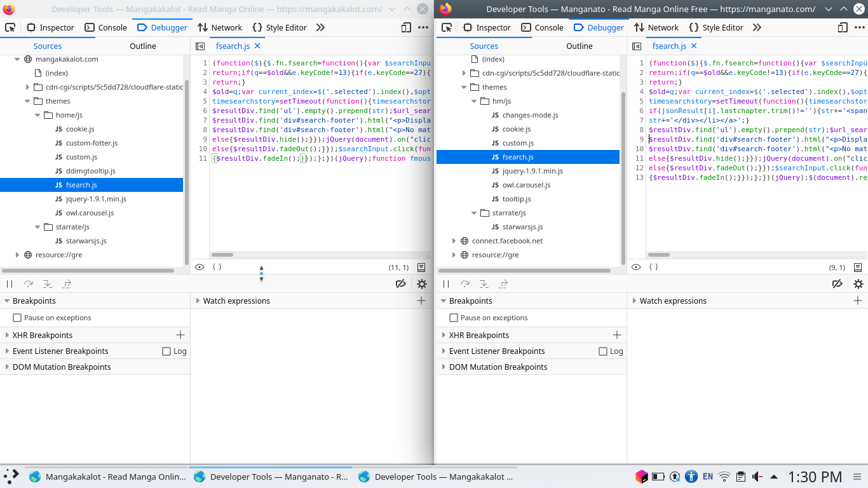
Task: Open debugger settings gear in Manganato window
Action: point(858,284)
